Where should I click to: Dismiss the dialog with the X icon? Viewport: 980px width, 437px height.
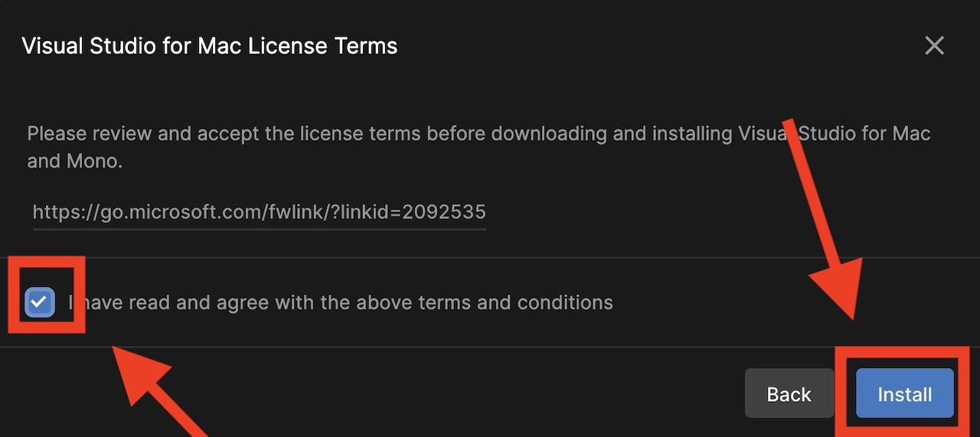[934, 46]
